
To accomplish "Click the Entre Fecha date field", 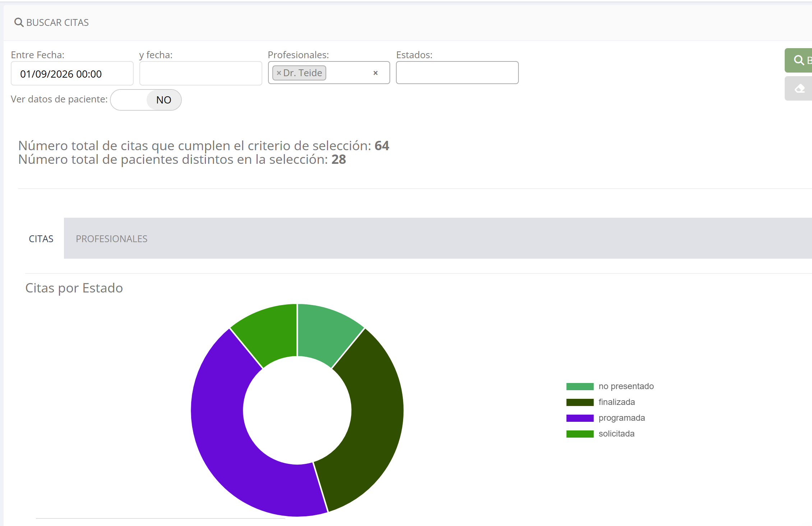I will click(72, 73).
